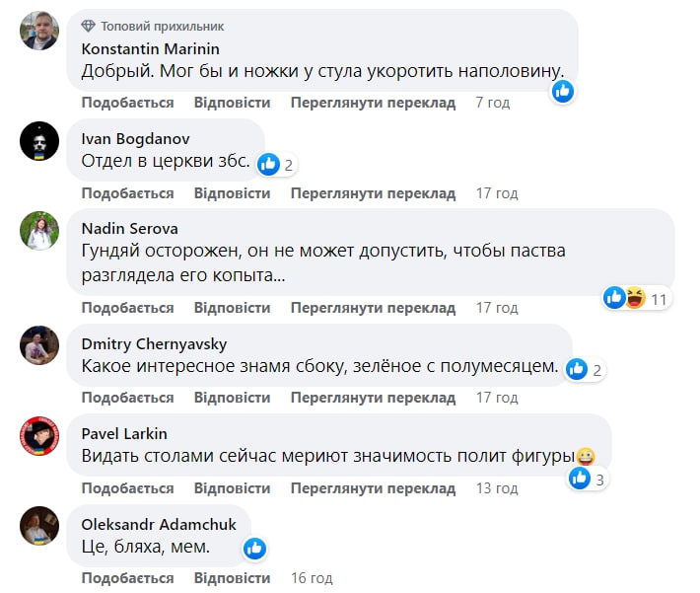Toggle Подобається on Oleksandr Adamchuk's comment
700x593 pixels.
(127, 577)
